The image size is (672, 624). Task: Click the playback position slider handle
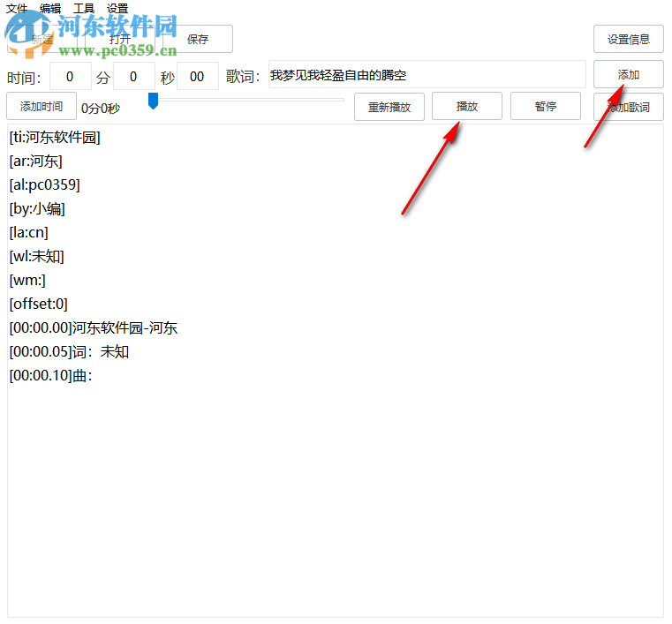click(x=153, y=101)
